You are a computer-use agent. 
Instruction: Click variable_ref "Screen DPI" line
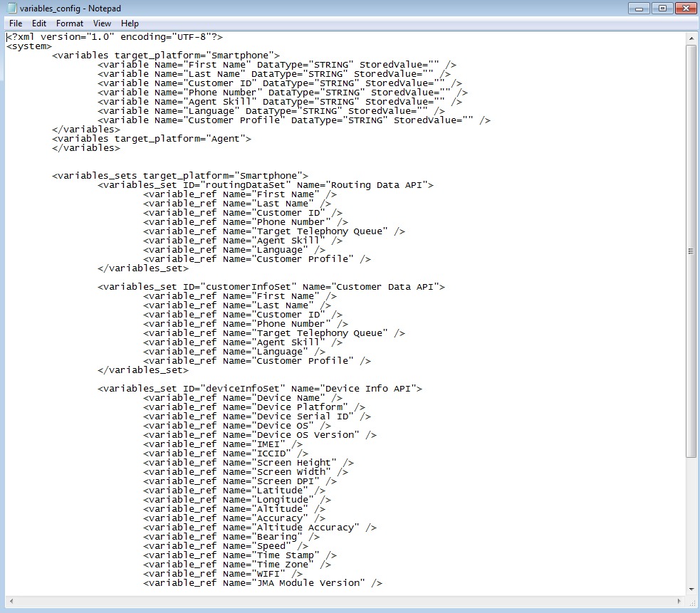point(240,481)
